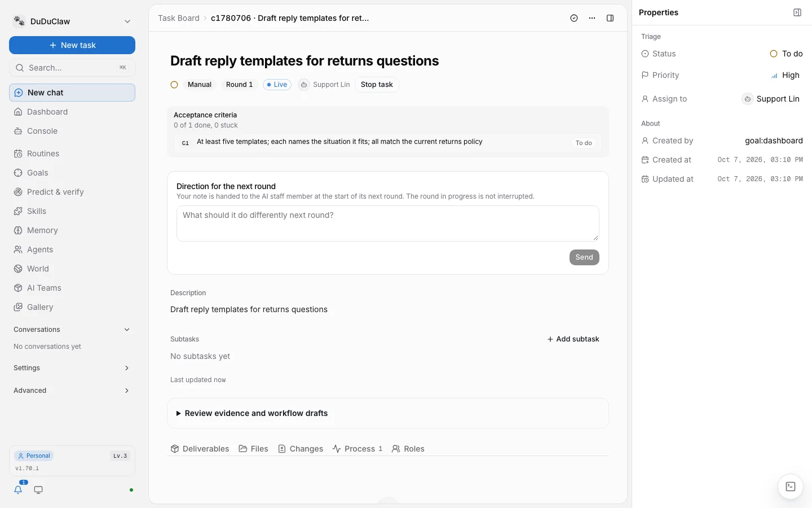Image resolution: width=812 pixels, height=508 pixels.
Task: Click the Stop task button
Action: 377,85
